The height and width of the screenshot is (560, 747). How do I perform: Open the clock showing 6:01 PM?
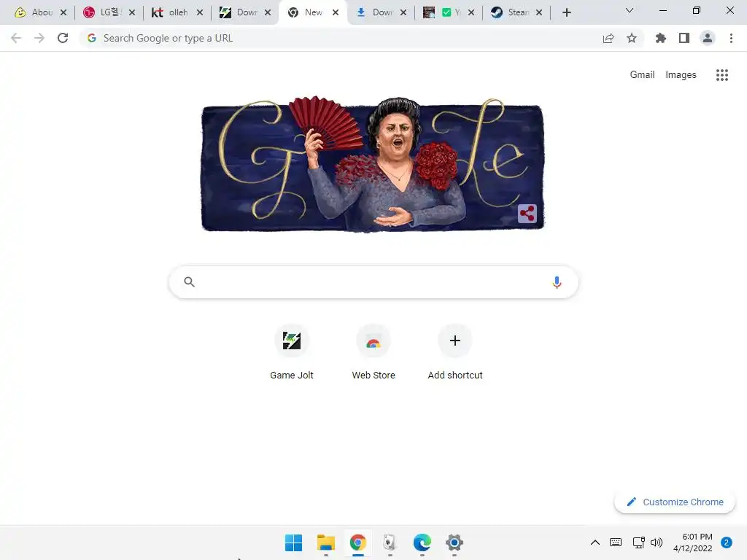click(693, 542)
